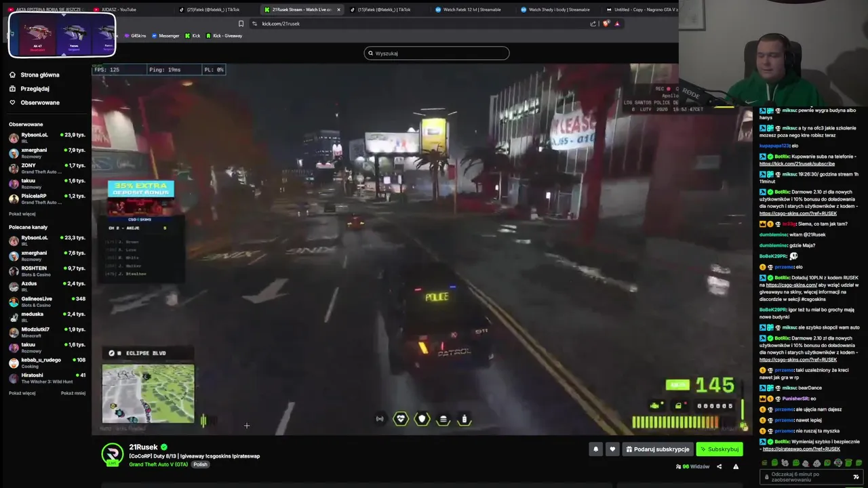
Task: Open Mlodziutki7 Minecraft channel
Action: pos(47,331)
